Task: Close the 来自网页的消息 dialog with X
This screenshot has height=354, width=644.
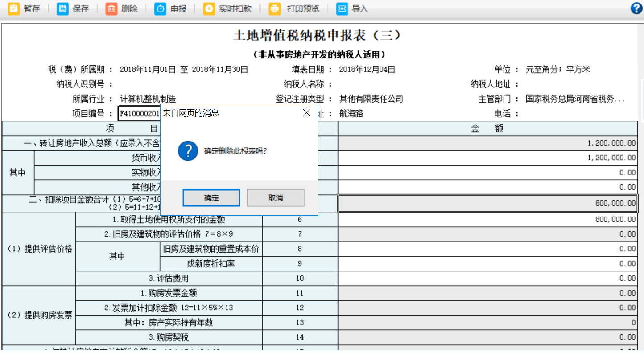Action: pos(306,113)
